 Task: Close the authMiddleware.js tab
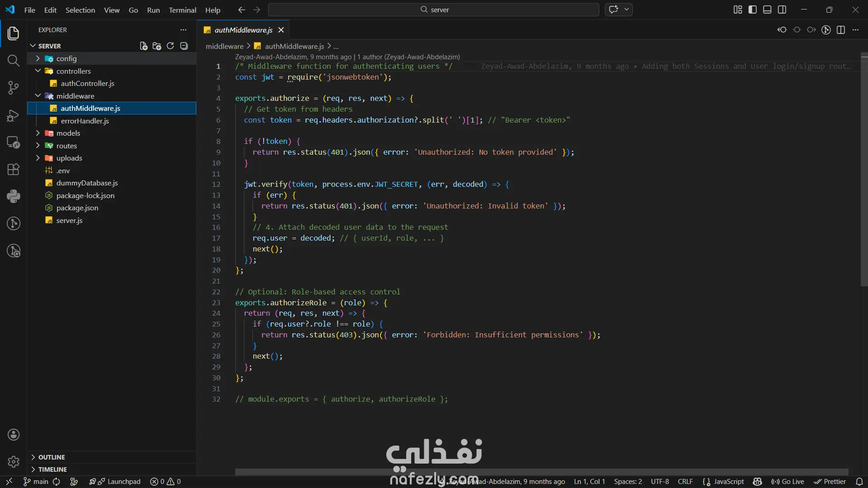coord(281,30)
